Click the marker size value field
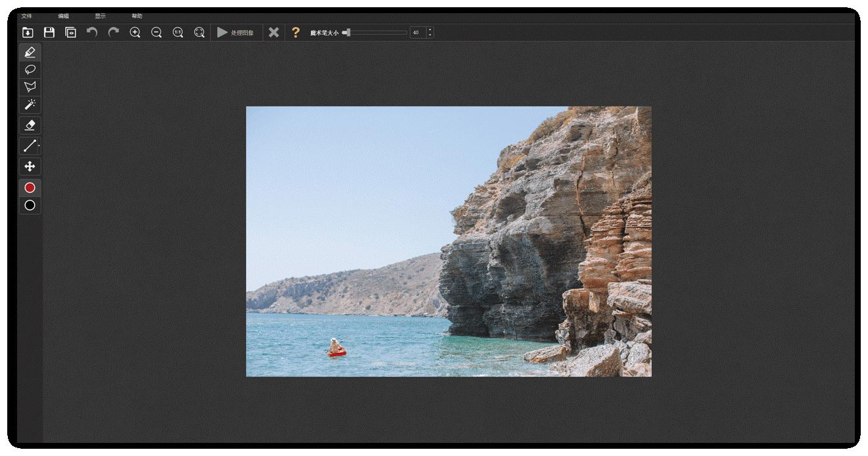 point(418,32)
